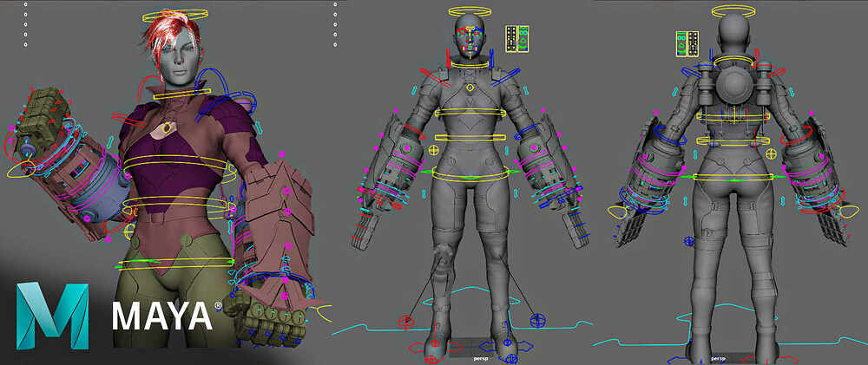
Task: Select the blue knee pole-vector sphere control
Action: (537, 320)
